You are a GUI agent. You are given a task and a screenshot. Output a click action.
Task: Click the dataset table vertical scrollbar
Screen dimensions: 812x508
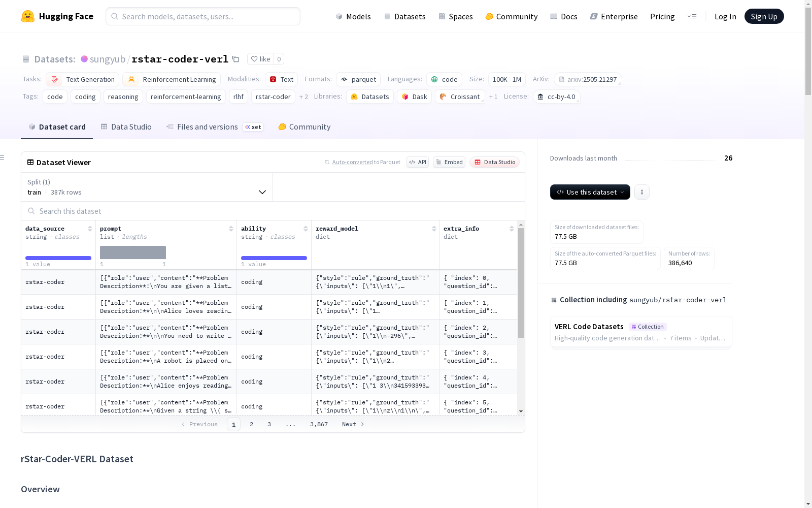coord(521,283)
